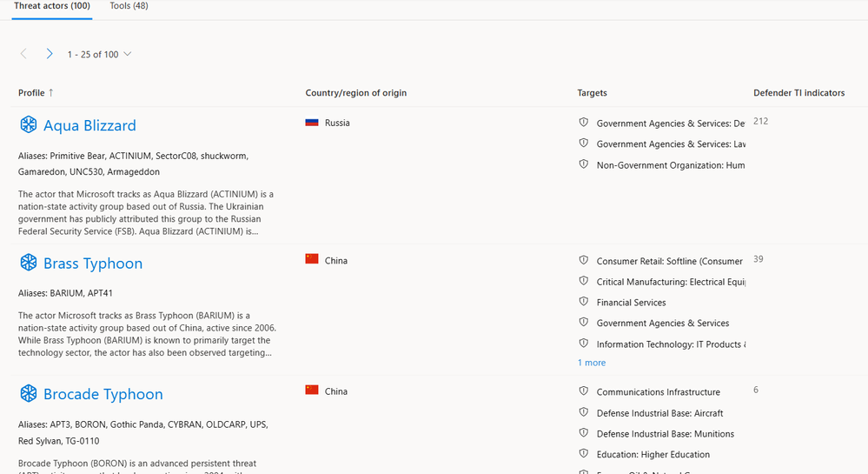Click the Aqua Blizzard snowflake icon
This screenshot has width=868, height=474.
coord(28,124)
